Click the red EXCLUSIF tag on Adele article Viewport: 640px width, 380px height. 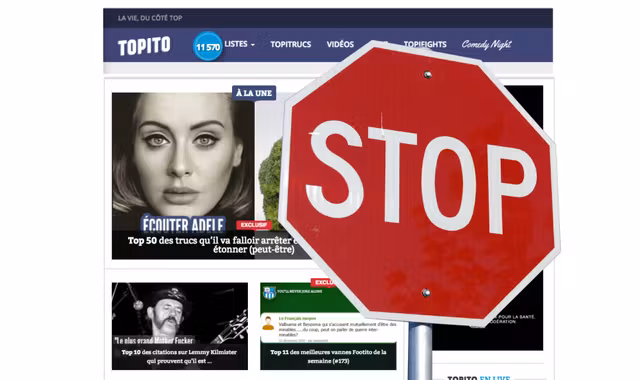coord(253,225)
